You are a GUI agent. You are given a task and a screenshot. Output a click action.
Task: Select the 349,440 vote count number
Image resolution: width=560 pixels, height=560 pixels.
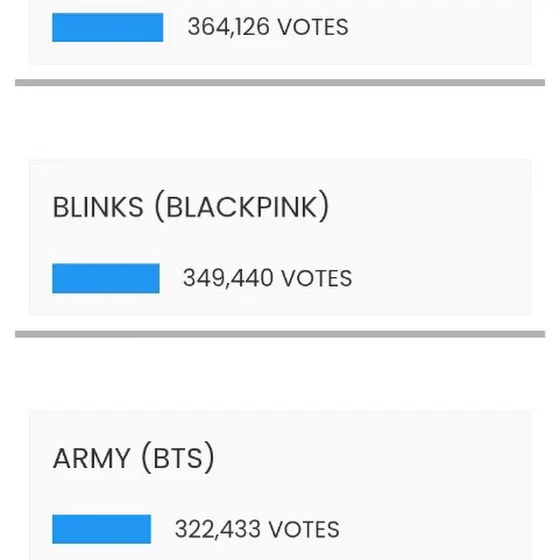pyautogui.click(x=228, y=278)
